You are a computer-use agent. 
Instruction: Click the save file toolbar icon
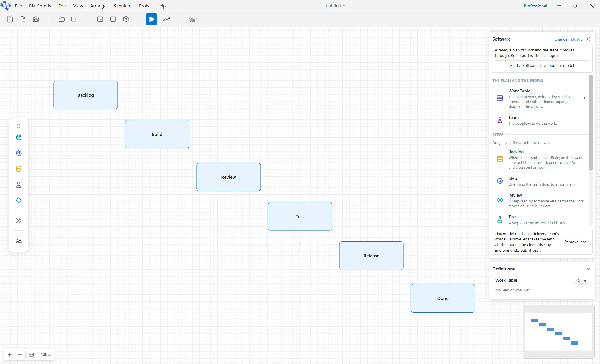pos(36,19)
